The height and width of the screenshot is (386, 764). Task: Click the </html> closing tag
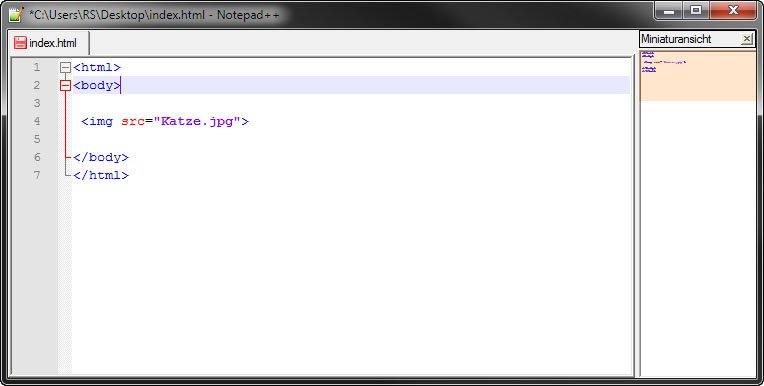click(x=101, y=175)
